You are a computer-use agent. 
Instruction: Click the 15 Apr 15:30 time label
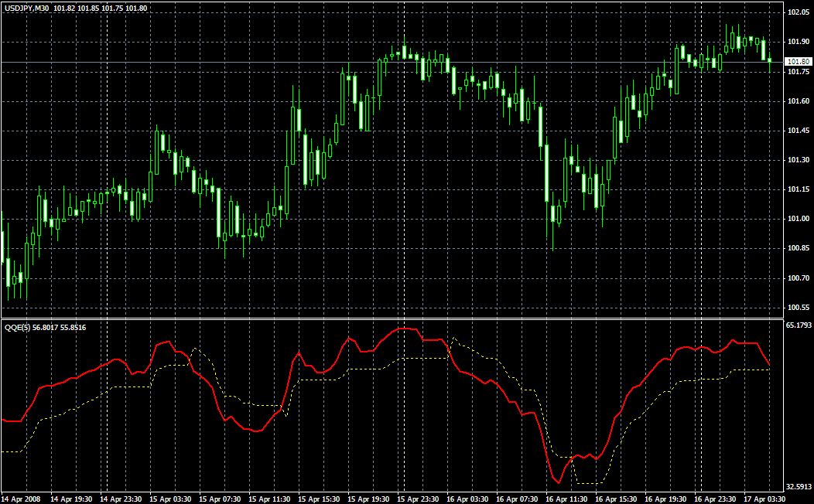pos(319,499)
